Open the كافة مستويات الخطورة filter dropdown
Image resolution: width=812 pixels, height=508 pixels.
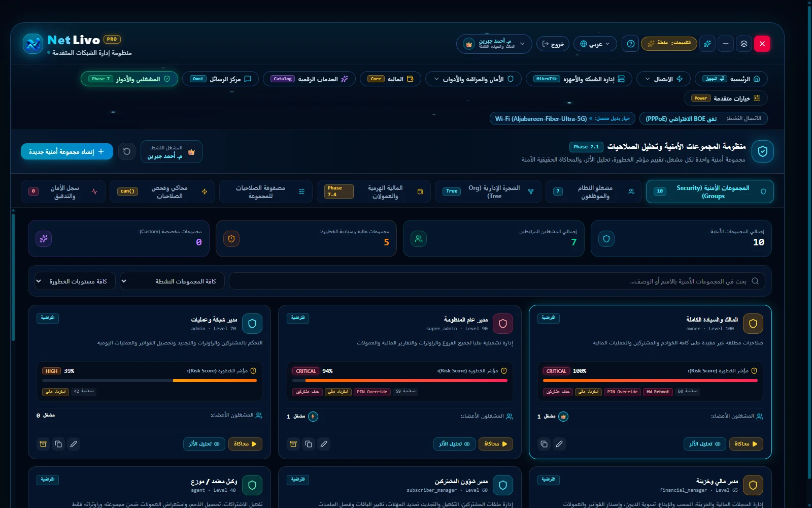click(75, 281)
